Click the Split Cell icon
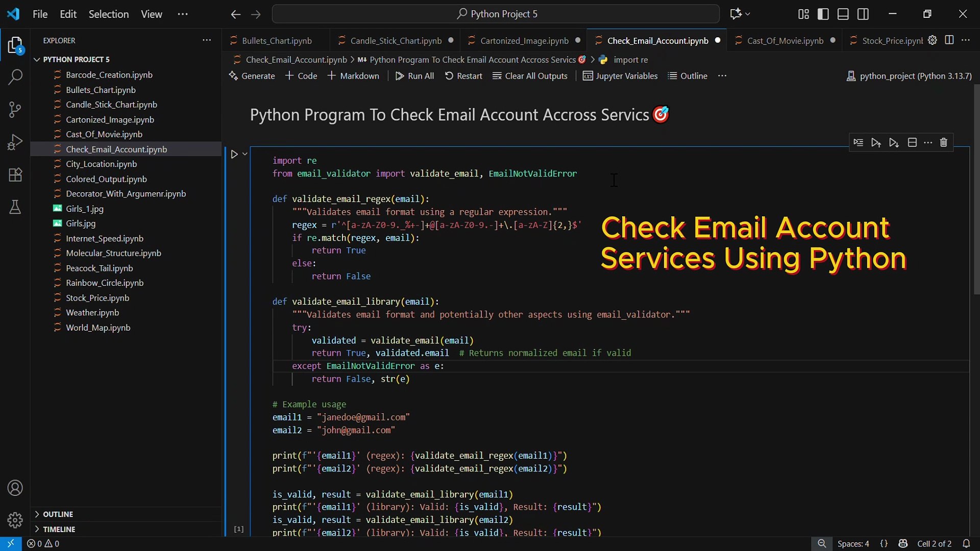 tap(912, 143)
